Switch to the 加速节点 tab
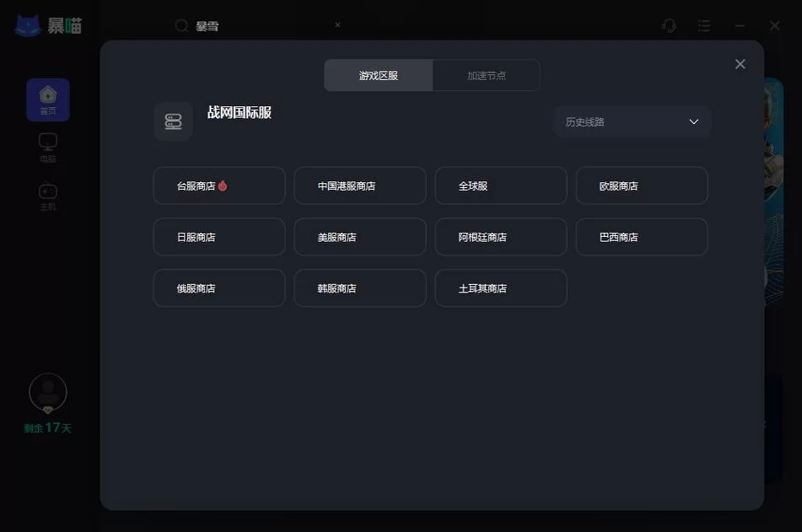 [486, 76]
